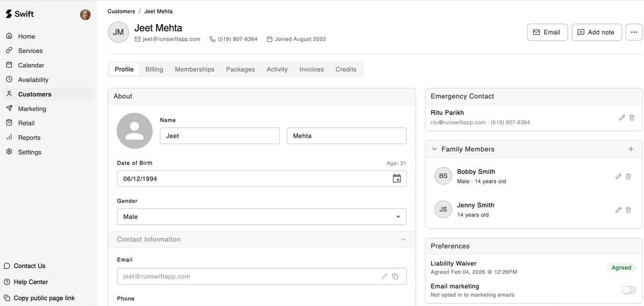Screen dimensions: 644x306
Task: Add a new family member
Action: (631, 149)
